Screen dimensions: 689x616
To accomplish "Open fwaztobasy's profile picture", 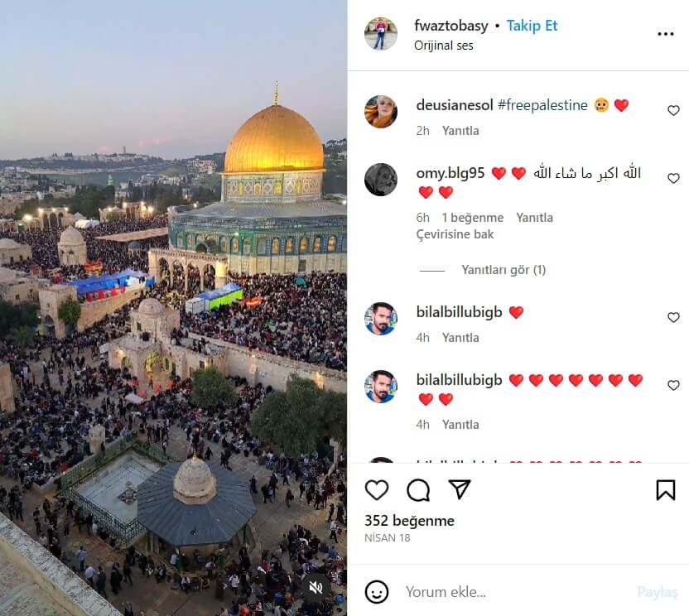I will pos(381,34).
